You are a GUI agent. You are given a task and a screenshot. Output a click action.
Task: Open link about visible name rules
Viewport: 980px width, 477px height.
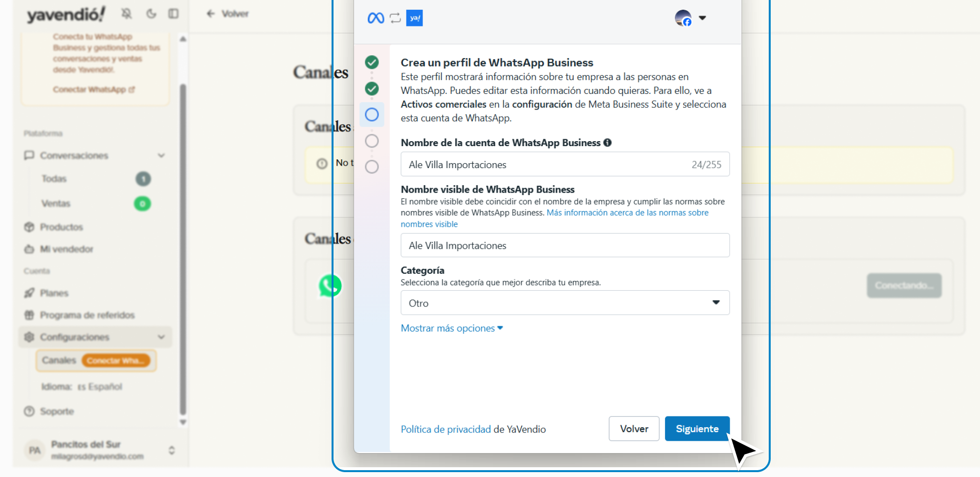555,218
